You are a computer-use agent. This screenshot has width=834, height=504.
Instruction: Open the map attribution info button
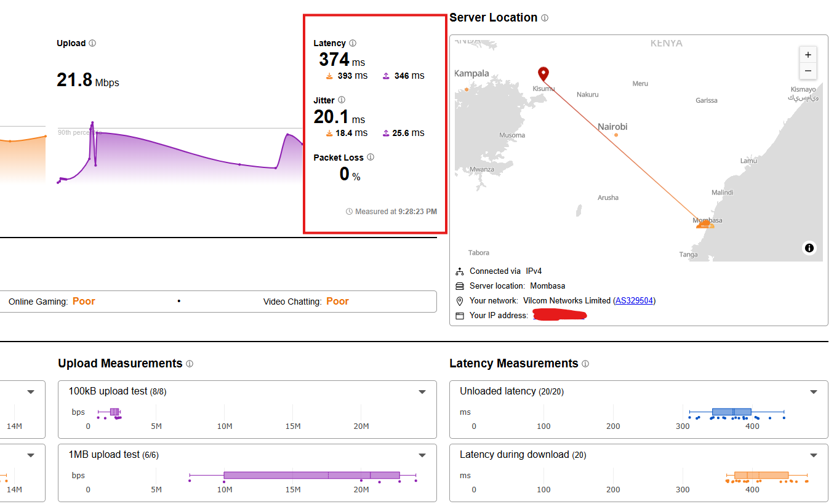click(809, 248)
